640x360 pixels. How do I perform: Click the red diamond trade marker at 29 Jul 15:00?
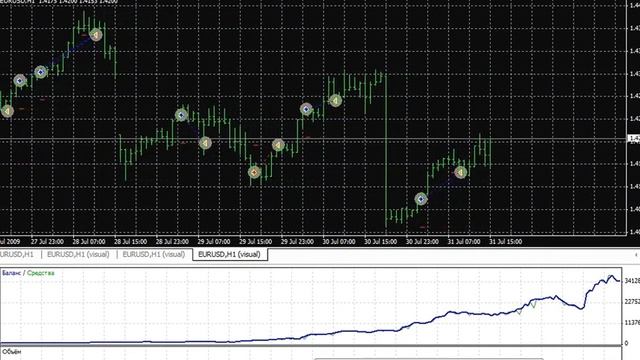254,172
